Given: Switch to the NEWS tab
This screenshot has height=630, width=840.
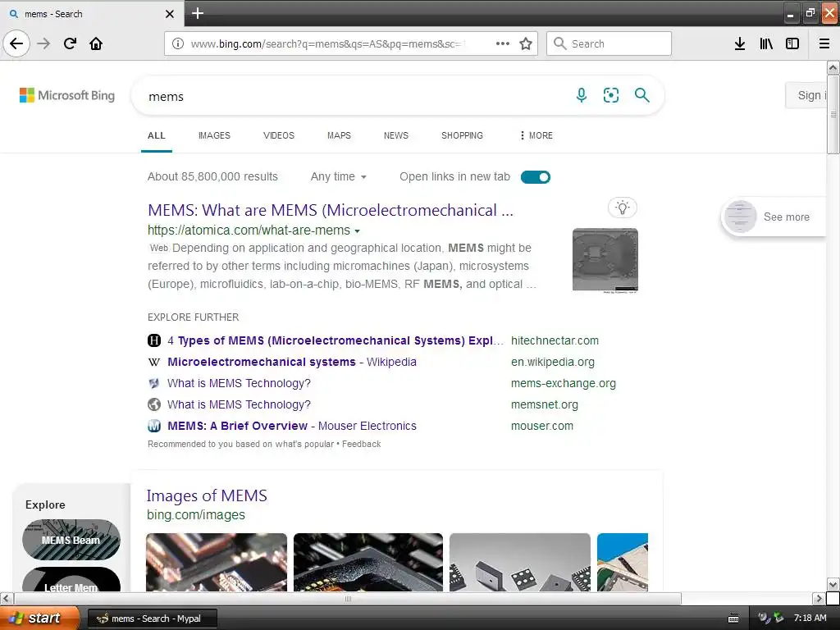Looking at the screenshot, I should click(396, 135).
